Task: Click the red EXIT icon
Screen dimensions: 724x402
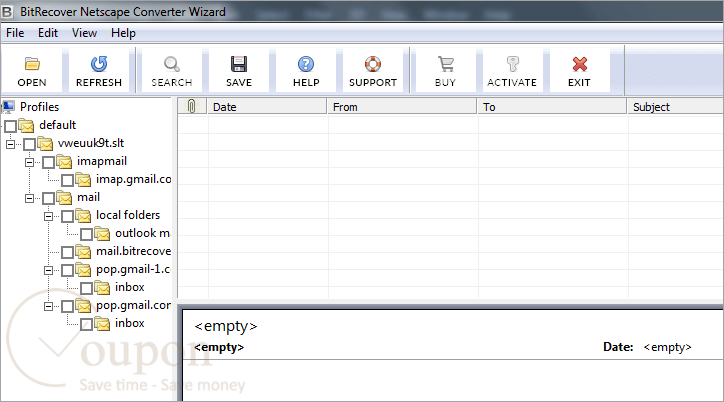Action: 579,64
